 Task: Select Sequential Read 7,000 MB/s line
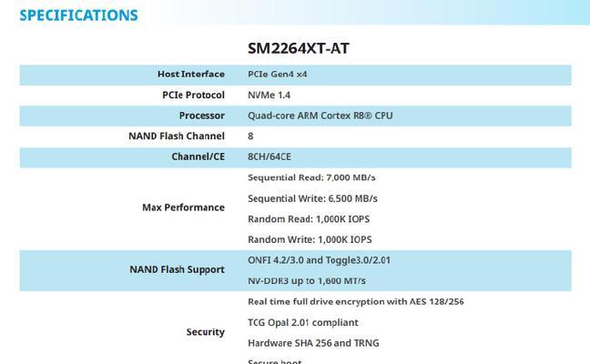pyautogui.click(x=311, y=177)
